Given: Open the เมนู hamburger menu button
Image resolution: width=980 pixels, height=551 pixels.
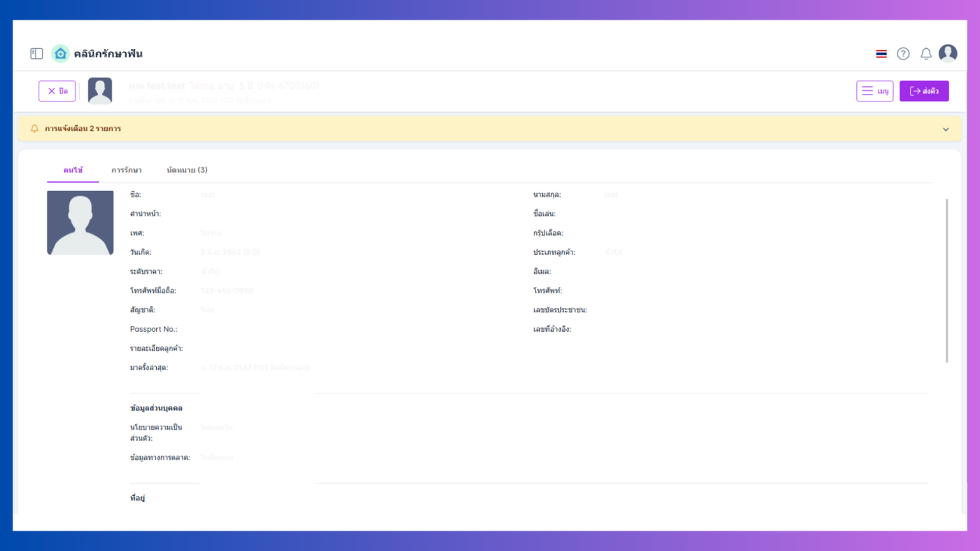Looking at the screenshot, I should tap(874, 91).
